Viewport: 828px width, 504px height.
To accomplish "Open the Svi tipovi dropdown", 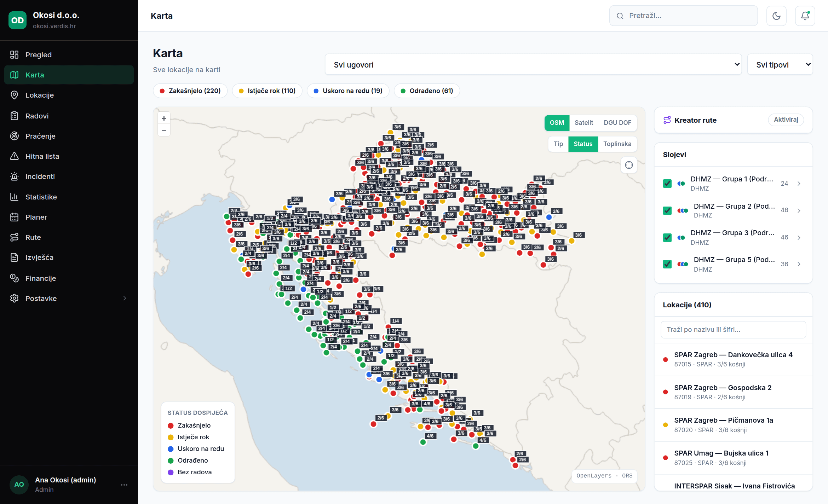I will point(780,64).
